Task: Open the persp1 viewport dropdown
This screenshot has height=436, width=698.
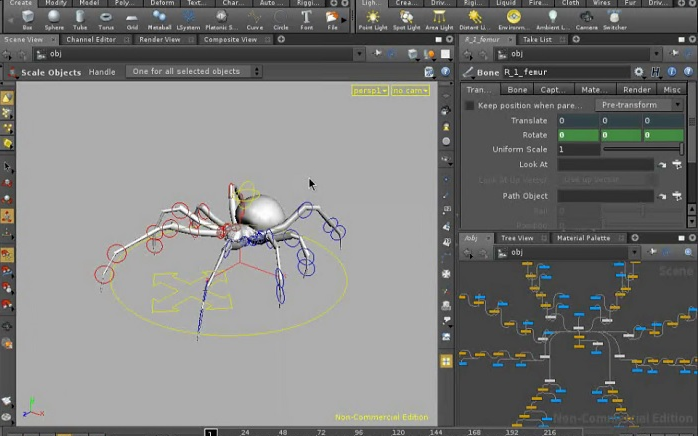Action: click(368, 91)
